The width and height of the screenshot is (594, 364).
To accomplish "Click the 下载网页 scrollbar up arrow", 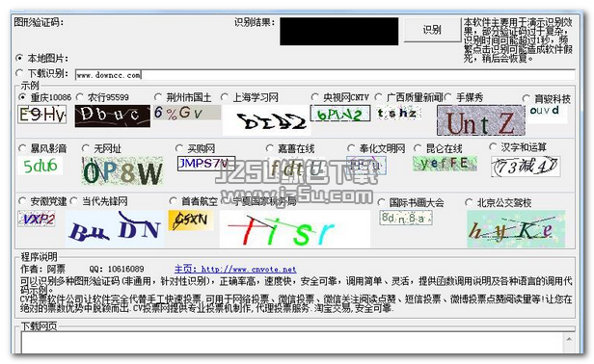I will click(569, 339).
